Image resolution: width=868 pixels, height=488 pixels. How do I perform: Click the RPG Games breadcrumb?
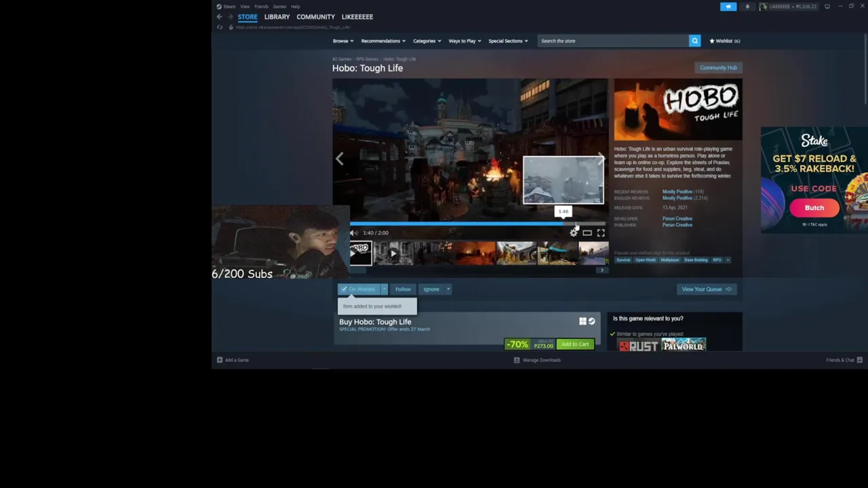tap(368, 59)
